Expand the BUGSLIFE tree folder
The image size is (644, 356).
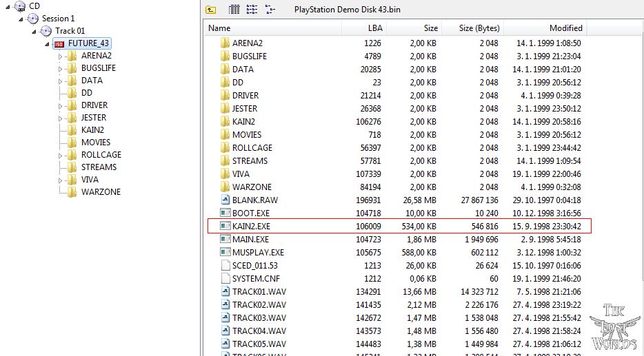tap(61, 68)
